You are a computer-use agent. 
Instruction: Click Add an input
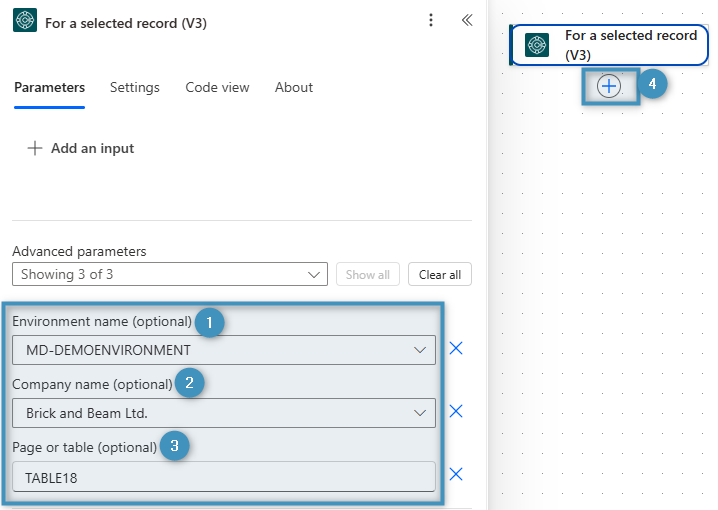click(81, 148)
